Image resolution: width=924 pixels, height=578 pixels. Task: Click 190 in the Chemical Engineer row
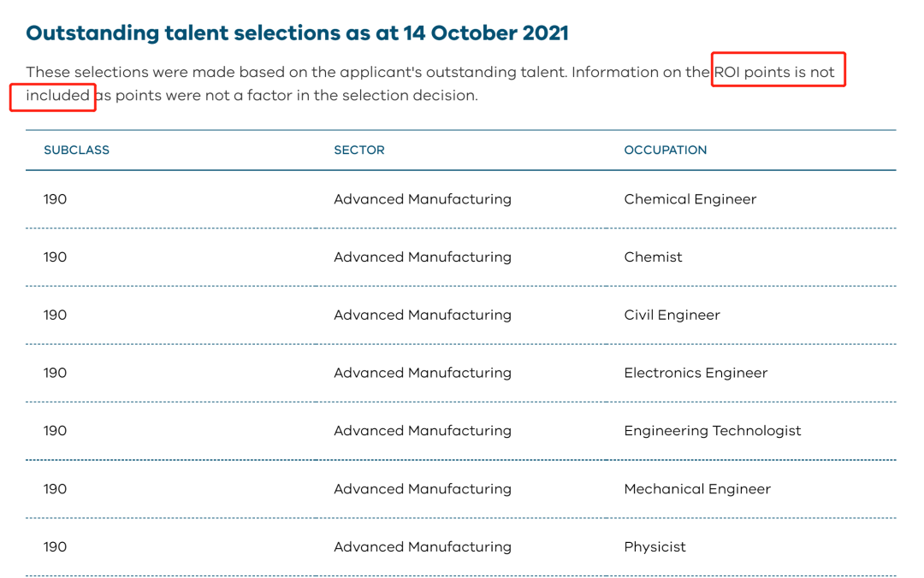pyautogui.click(x=55, y=199)
